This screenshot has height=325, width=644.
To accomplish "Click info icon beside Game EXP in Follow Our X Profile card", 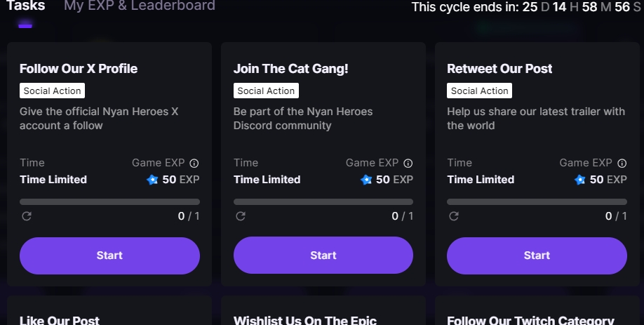I will [194, 163].
